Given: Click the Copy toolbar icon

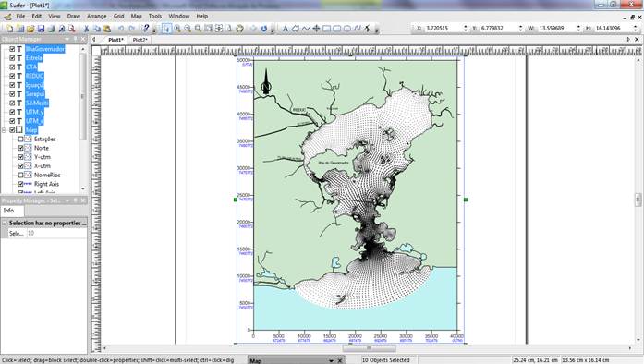Looking at the screenshot, I should [97, 29].
